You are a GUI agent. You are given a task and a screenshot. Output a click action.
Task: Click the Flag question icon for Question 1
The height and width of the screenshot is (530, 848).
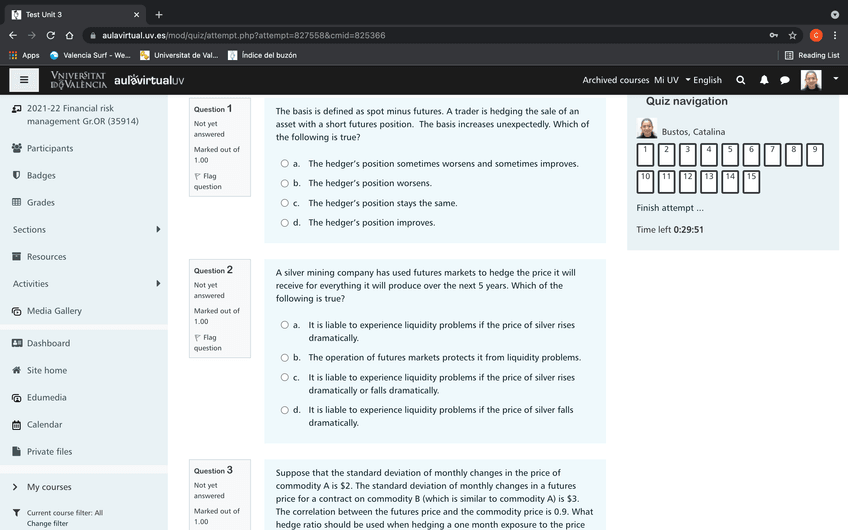pos(198,176)
